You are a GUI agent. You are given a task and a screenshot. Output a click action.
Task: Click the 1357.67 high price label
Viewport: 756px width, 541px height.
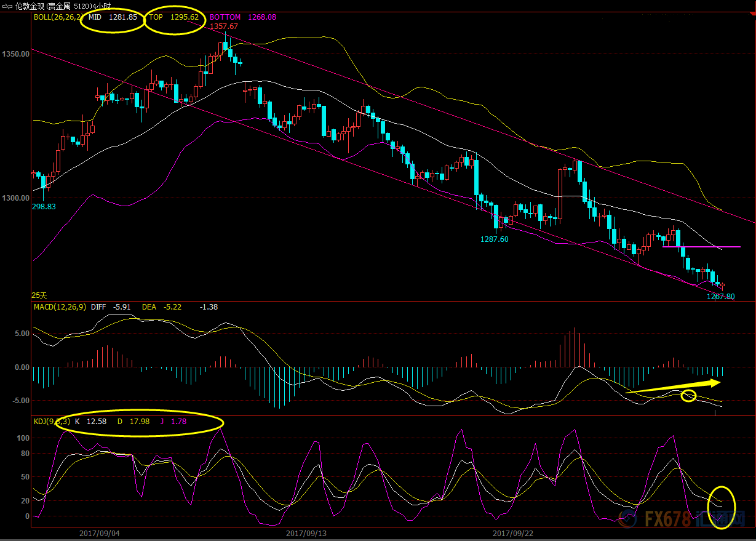pyautogui.click(x=224, y=26)
